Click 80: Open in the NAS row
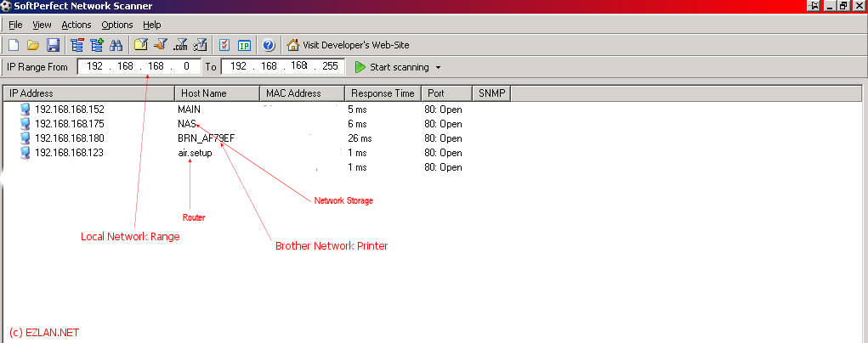The width and height of the screenshot is (868, 343). pyautogui.click(x=443, y=124)
